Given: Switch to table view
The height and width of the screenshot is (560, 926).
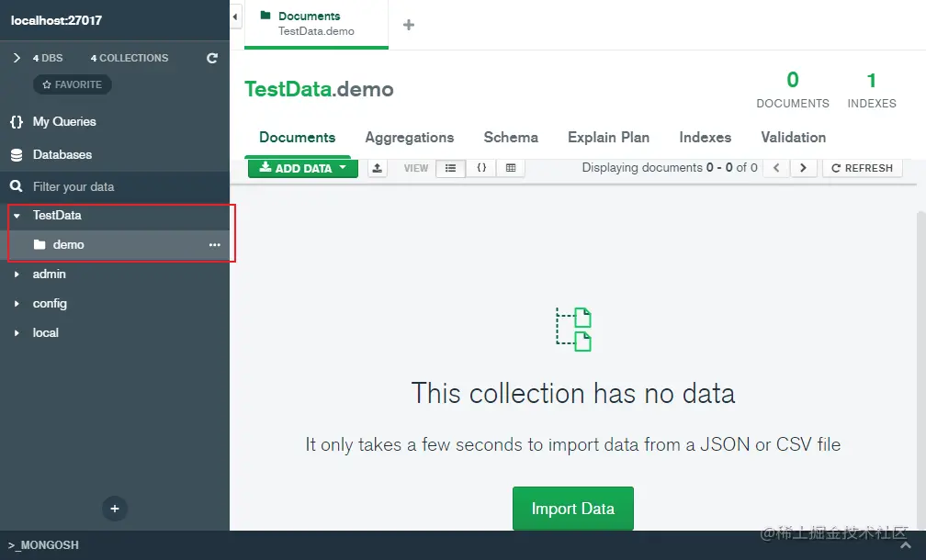Looking at the screenshot, I should coord(511,168).
